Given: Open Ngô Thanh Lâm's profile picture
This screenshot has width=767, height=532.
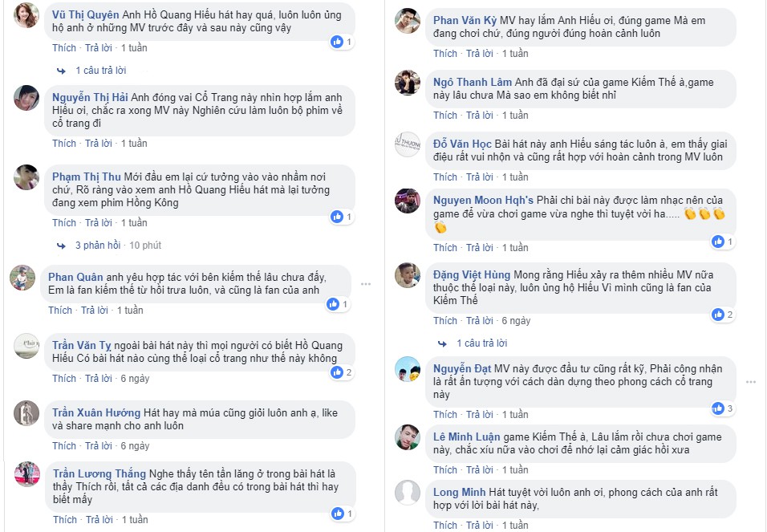Looking at the screenshot, I should click(x=408, y=83).
